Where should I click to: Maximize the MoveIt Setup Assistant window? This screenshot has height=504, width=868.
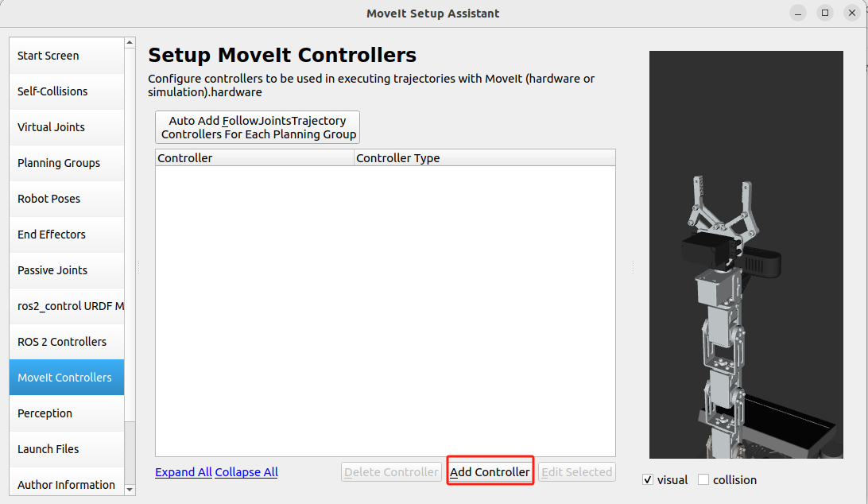pyautogui.click(x=825, y=14)
